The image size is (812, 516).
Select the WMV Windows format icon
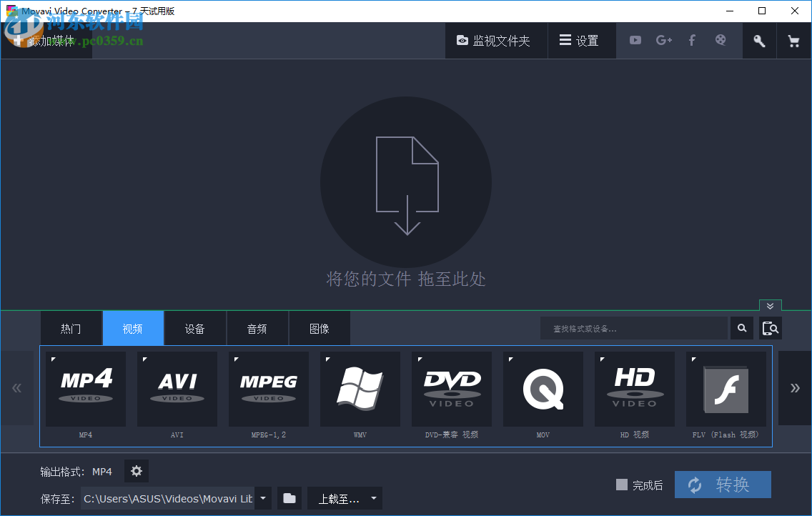click(360, 388)
